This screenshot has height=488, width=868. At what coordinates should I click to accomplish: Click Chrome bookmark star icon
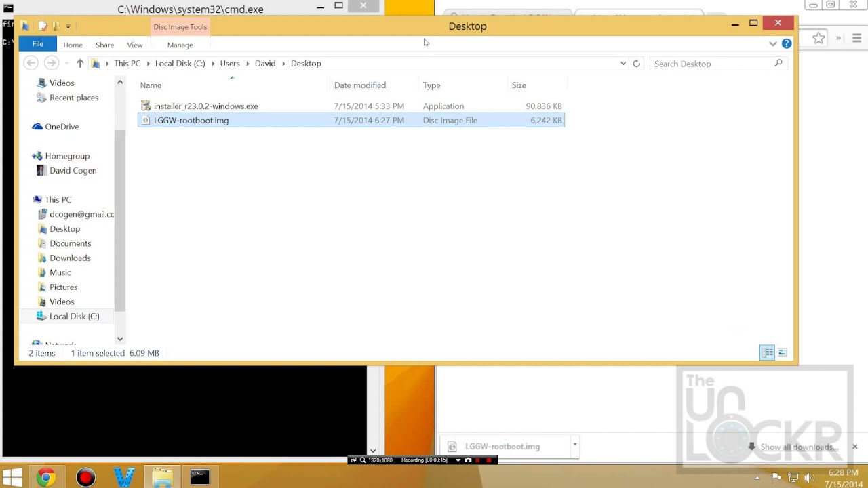point(818,39)
